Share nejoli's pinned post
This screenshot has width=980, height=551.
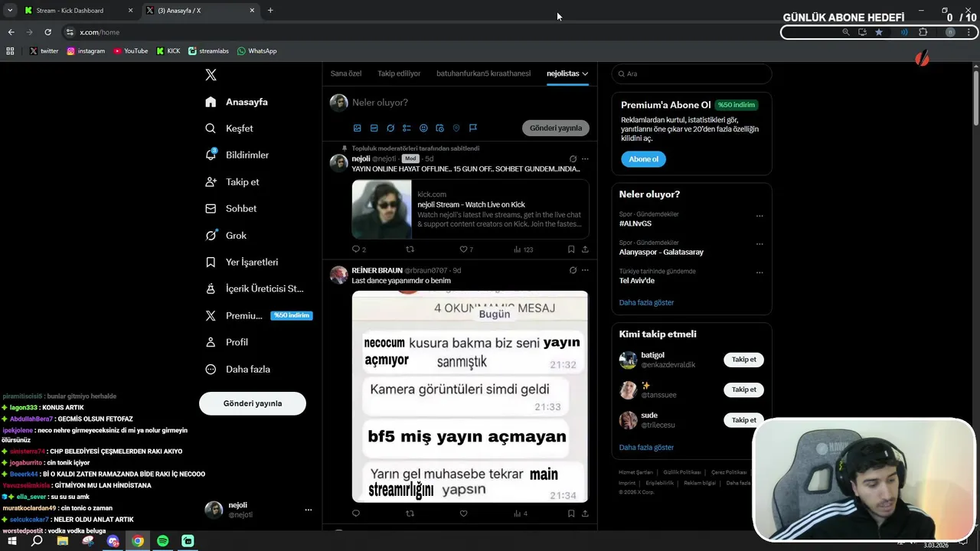(585, 249)
